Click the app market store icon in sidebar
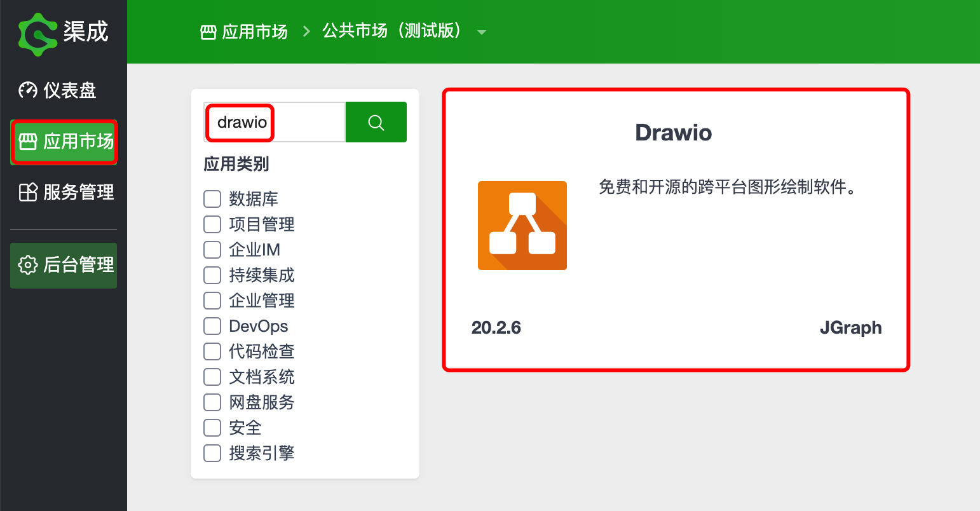 pyautogui.click(x=28, y=141)
